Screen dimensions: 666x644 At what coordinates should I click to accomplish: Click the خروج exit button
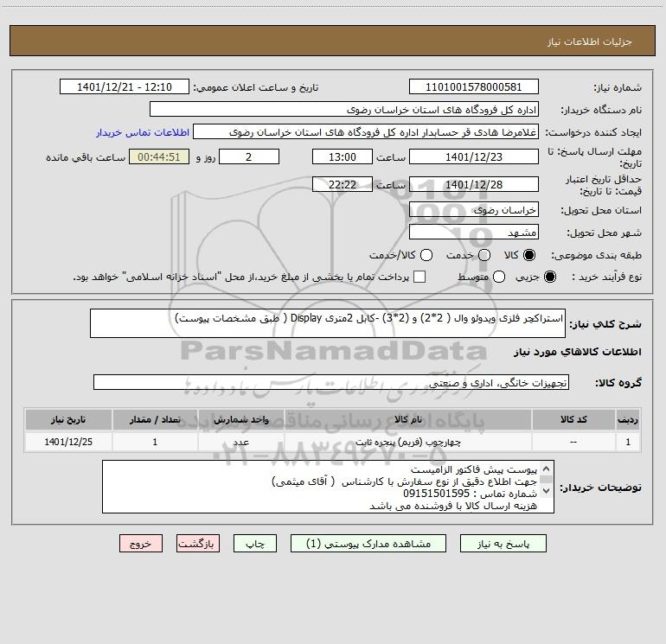coord(141,544)
